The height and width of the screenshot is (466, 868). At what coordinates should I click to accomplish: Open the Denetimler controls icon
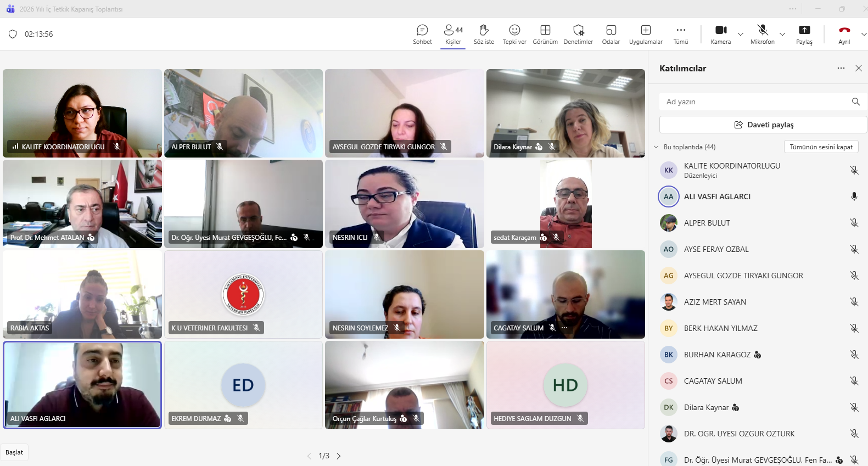578,34
